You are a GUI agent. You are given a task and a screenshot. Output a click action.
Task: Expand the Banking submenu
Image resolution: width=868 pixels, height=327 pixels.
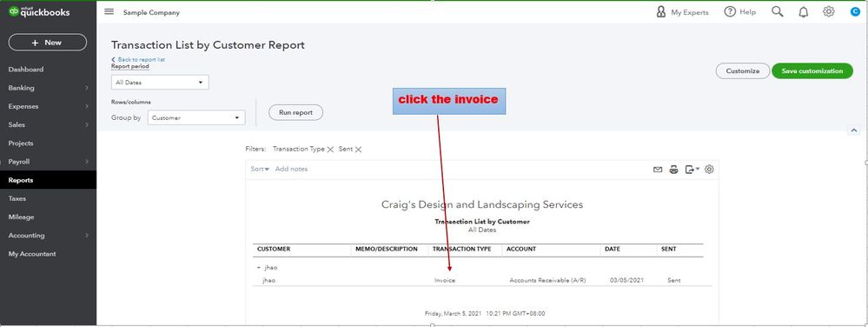pos(87,88)
